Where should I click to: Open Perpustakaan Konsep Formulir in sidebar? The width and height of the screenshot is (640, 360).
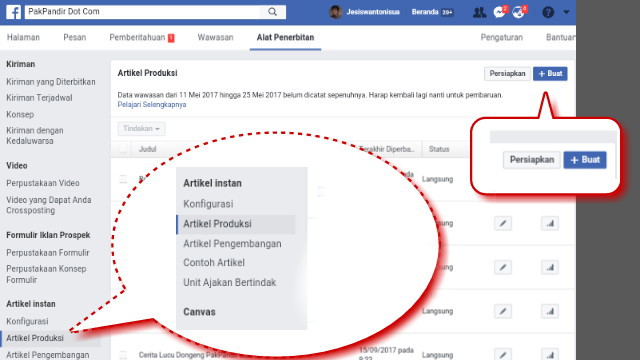[46, 274]
